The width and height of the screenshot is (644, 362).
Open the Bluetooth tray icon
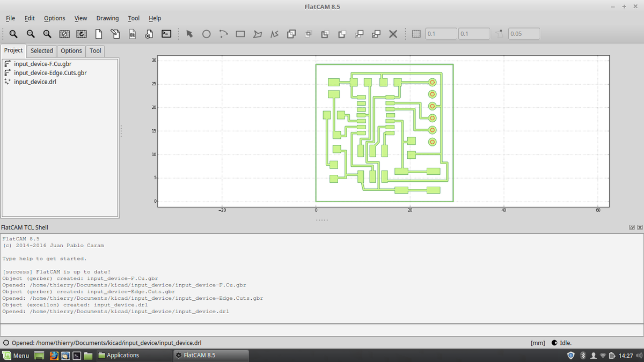[583, 356]
